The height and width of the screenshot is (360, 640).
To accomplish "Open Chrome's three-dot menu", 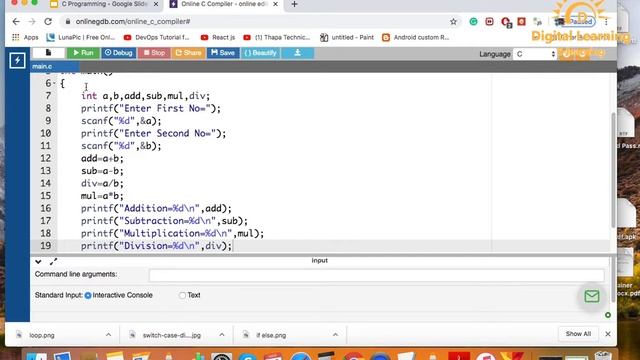I will 606,22.
